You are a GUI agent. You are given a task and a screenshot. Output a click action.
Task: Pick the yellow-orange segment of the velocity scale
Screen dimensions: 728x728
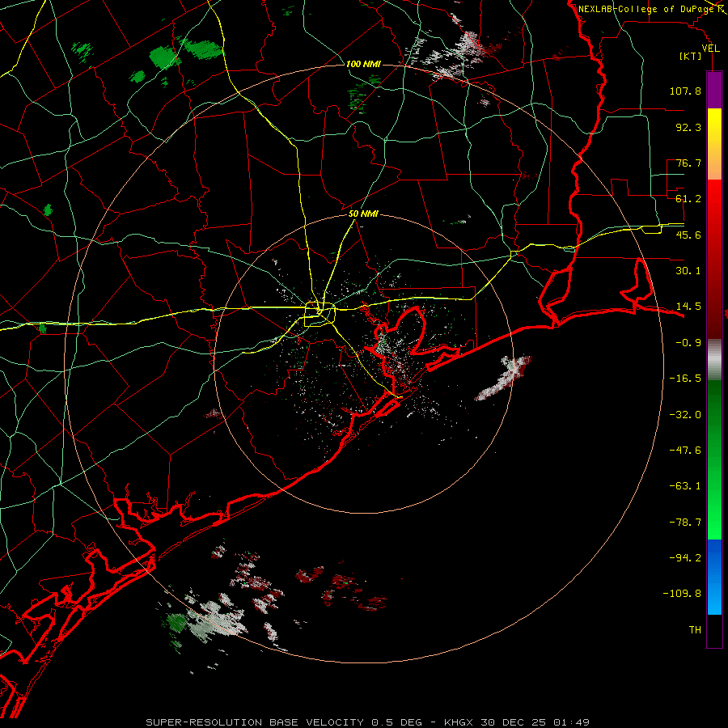click(x=714, y=144)
